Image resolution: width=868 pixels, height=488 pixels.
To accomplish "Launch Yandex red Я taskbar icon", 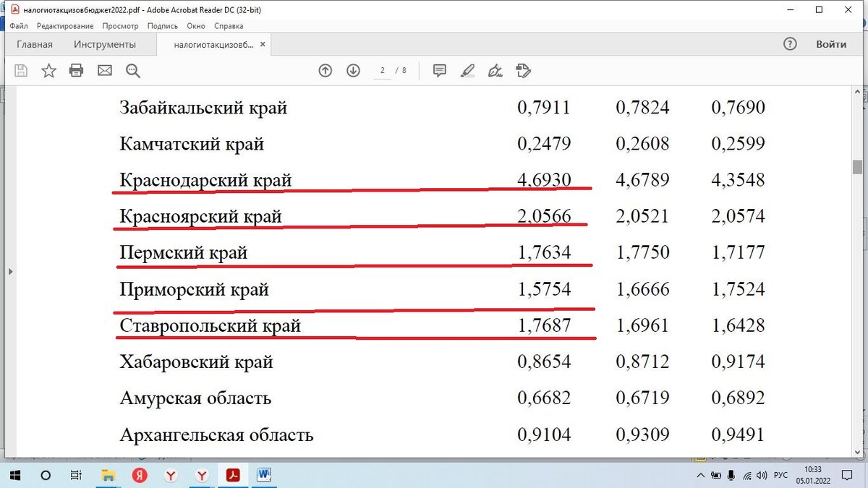I will (x=140, y=475).
